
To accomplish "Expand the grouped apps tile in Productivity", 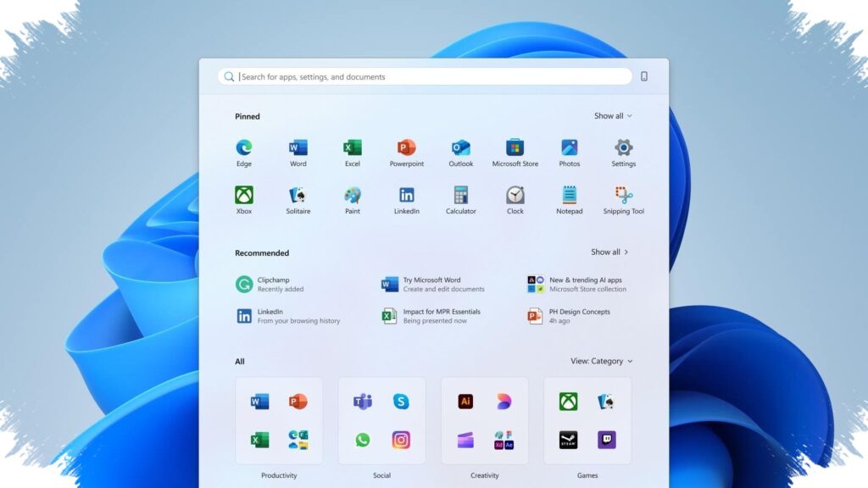I will point(298,440).
